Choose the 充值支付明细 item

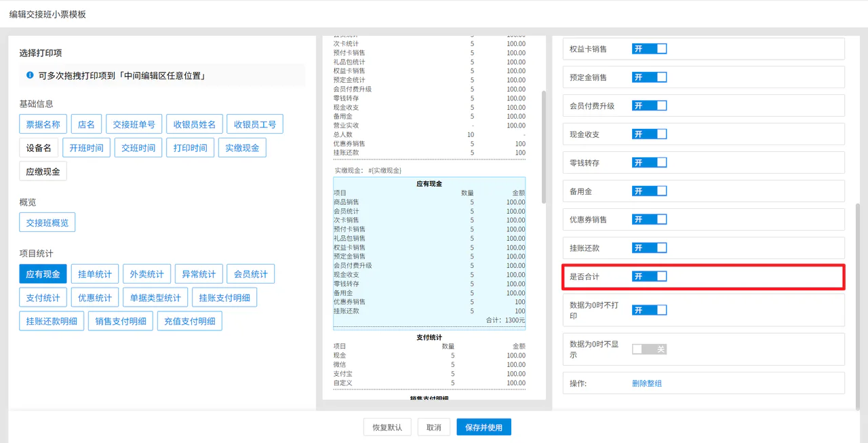click(190, 322)
